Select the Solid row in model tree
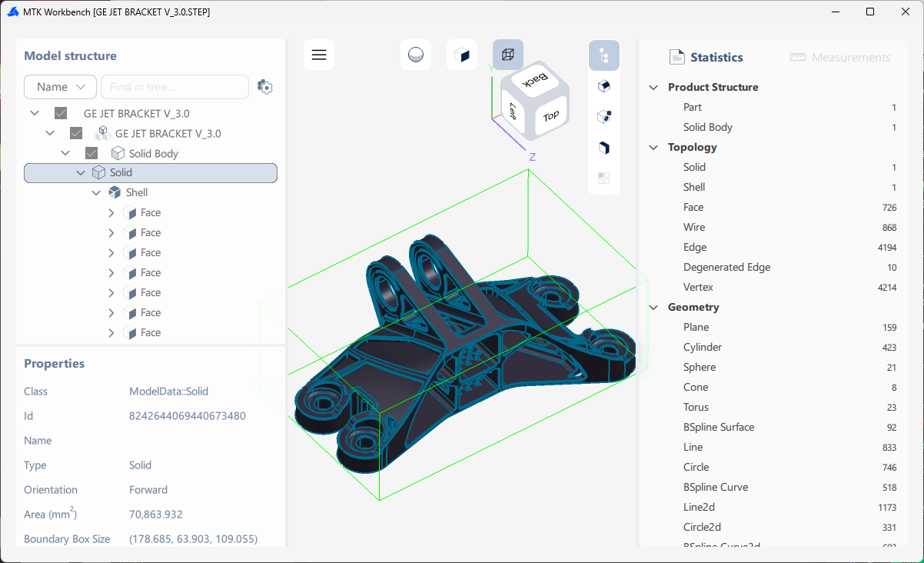 point(151,173)
